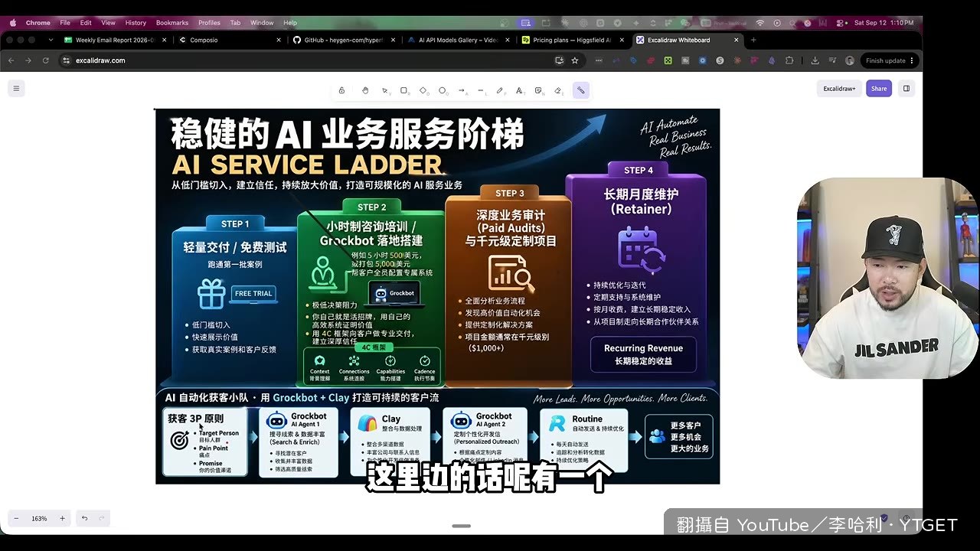
Task: Open Chrome profile avatar
Action: [x=850, y=60]
